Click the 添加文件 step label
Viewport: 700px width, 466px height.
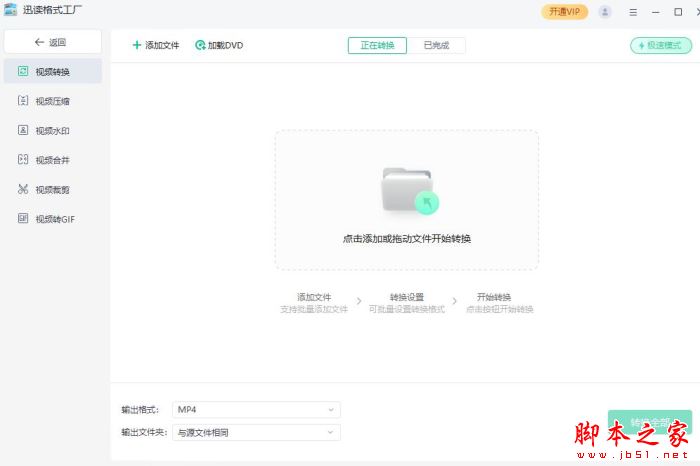[314, 297]
